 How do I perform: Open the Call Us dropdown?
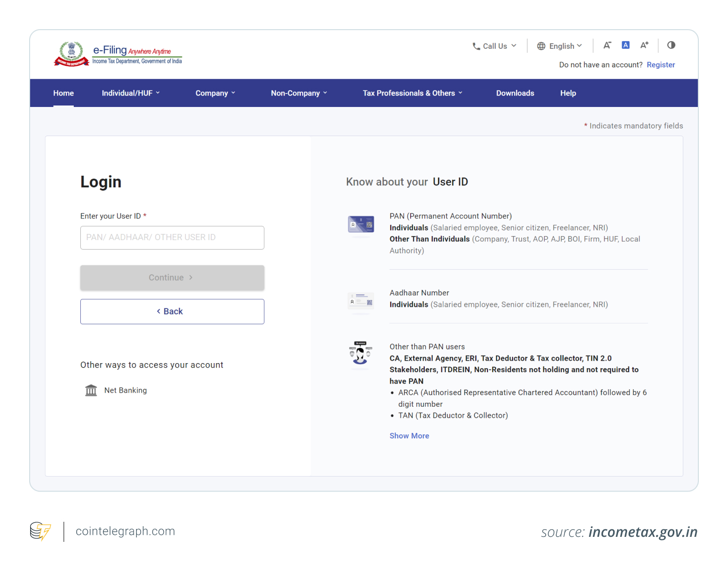coord(495,46)
